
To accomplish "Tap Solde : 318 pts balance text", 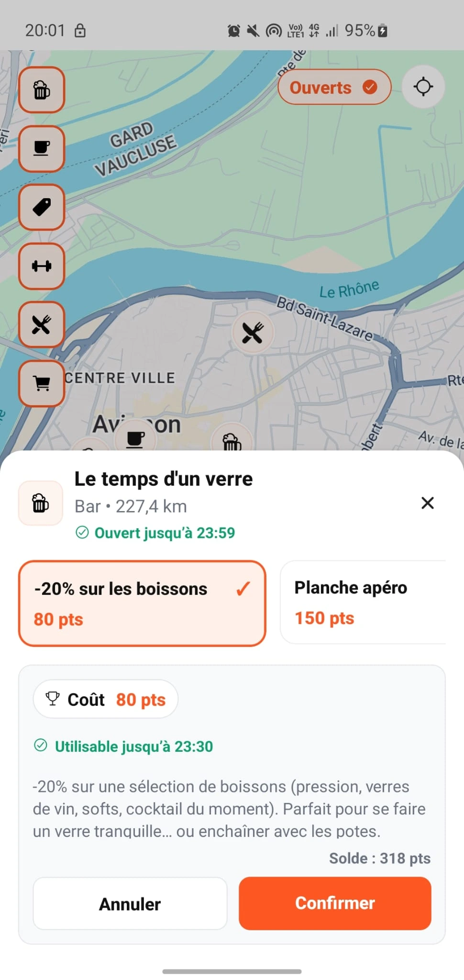I will (380, 858).
